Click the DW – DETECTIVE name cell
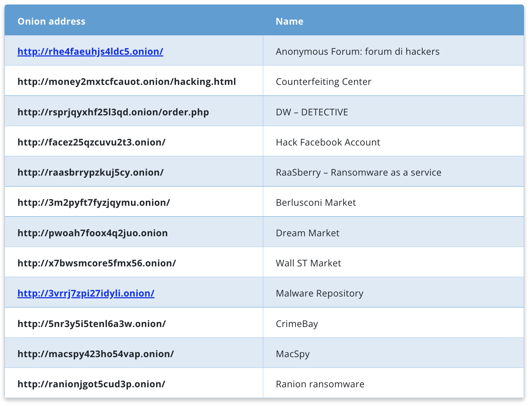The width and height of the screenshot is (532, 406). coord(312,112)
